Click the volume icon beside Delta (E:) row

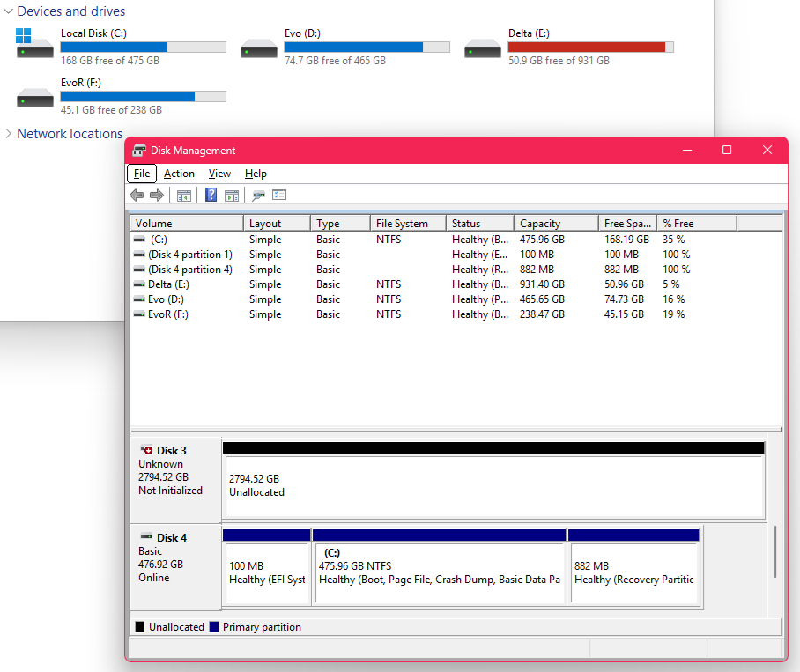point(139,284)
